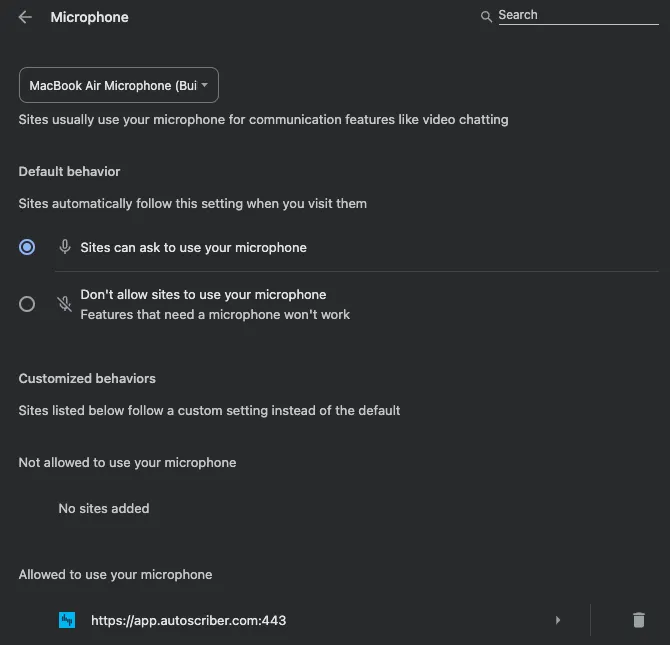Select Sites can ask to use your microphone radio
The width and height of the screenshot is (670, 645).
pos(27,247)
